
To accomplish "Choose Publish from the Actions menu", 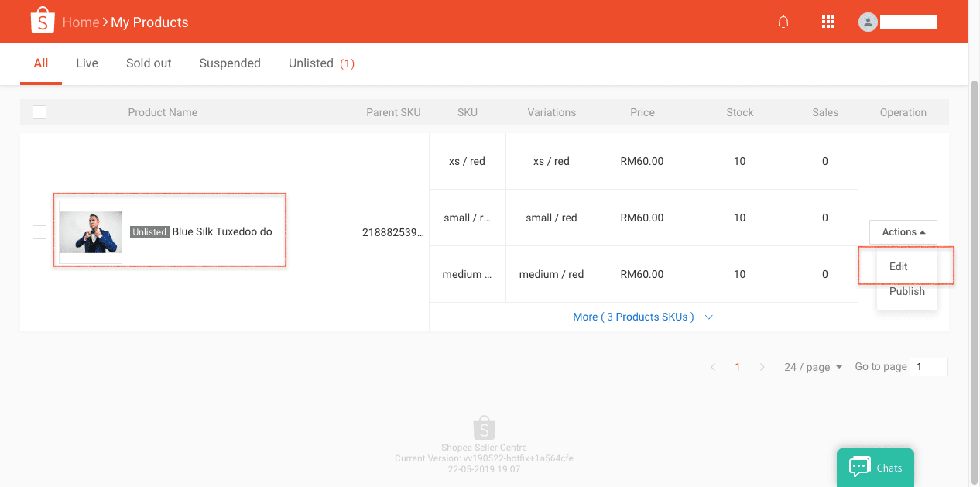I will (x=906, y=292).
